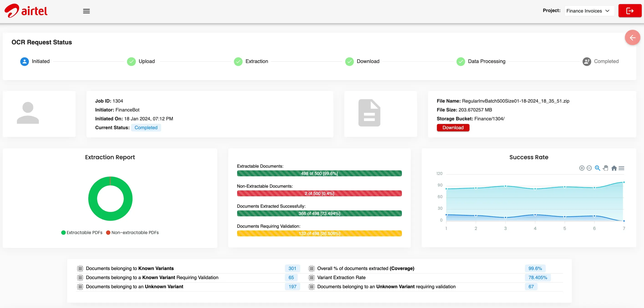This screenshot has height=308, width=644.
Task: Click the 99.6% coverage value
Action: click(535, 268)
